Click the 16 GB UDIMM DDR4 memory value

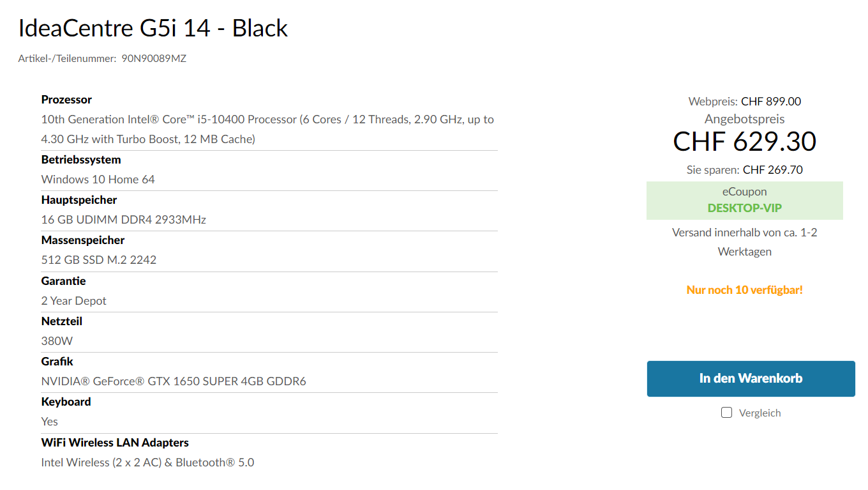click(123, 220)
